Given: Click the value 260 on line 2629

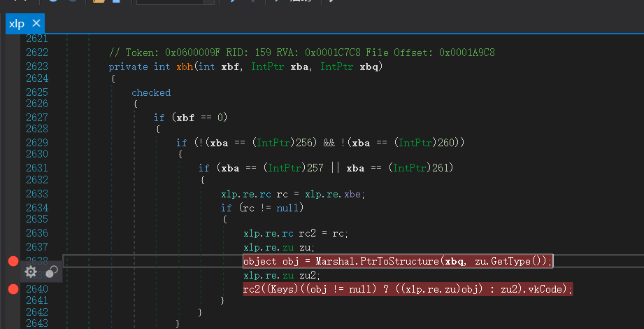Looking at the screenshot, I should (445, 143).
